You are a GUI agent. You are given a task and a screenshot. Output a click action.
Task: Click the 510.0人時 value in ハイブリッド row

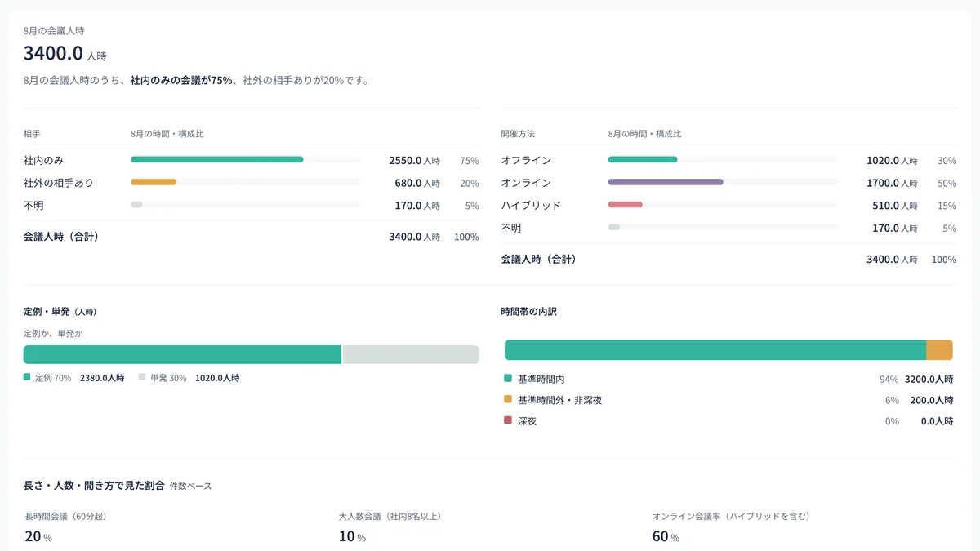(895, 206)
